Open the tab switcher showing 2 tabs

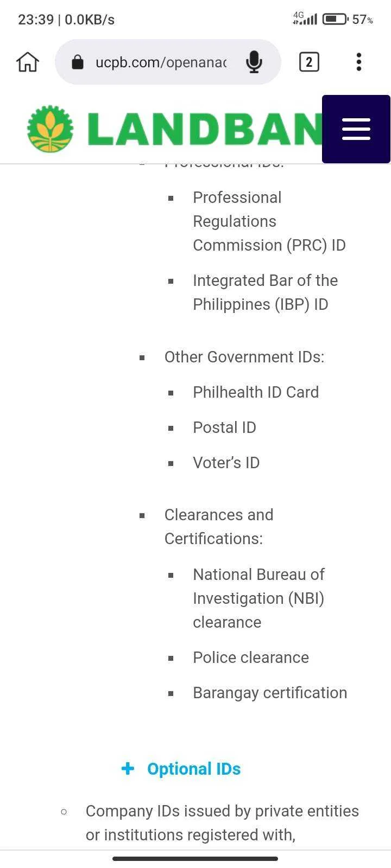[x=309, y=62]
